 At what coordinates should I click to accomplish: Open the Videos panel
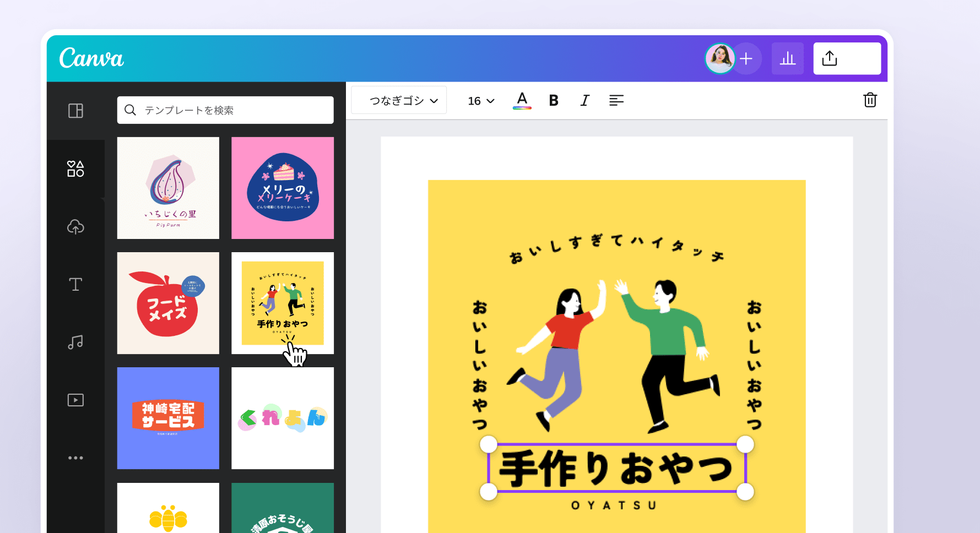(75, 400)
